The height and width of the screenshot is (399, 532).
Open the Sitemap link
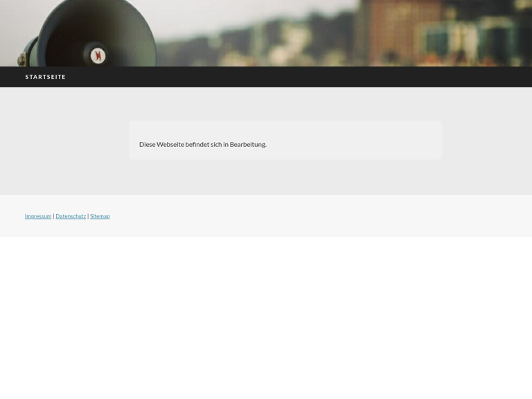[x=100, y=216]
